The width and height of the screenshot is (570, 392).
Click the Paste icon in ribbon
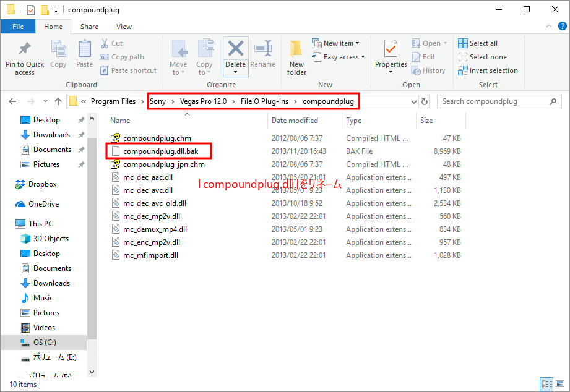pos(85,49)
